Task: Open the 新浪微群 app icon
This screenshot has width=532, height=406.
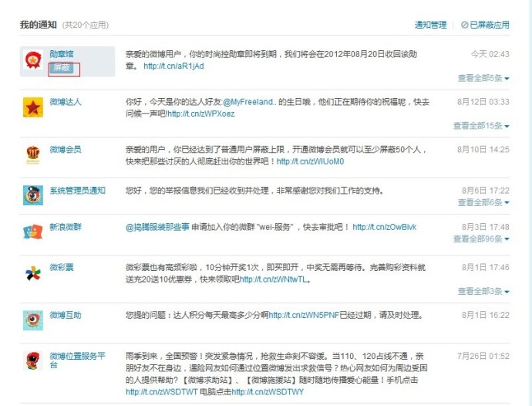Action: pyautogui.click(x=33, y=232)
